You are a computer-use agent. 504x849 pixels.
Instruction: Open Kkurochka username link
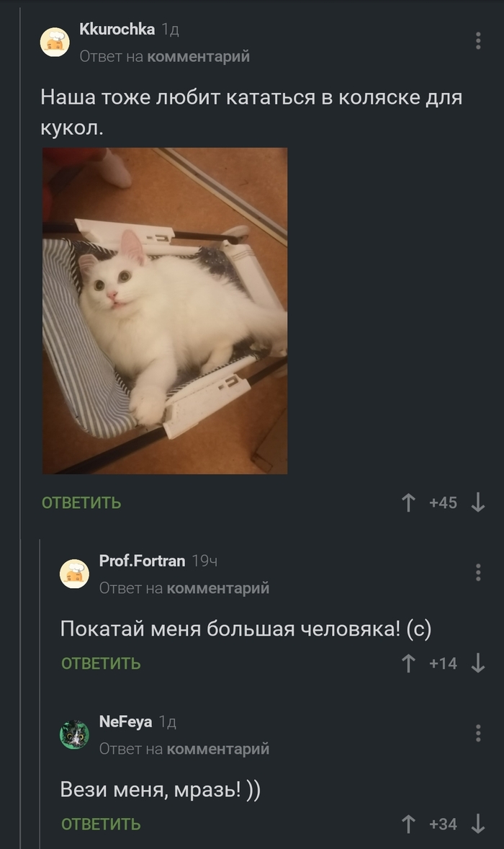(117, 30)
